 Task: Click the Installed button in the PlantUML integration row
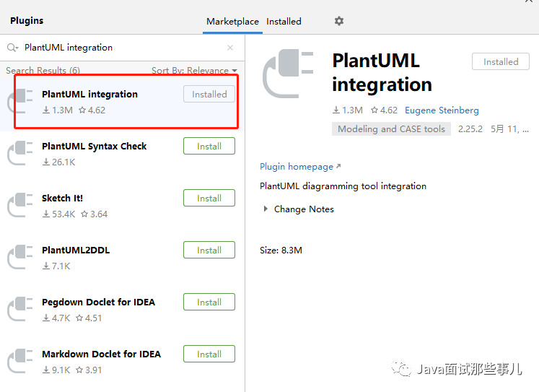click(209, 94)
